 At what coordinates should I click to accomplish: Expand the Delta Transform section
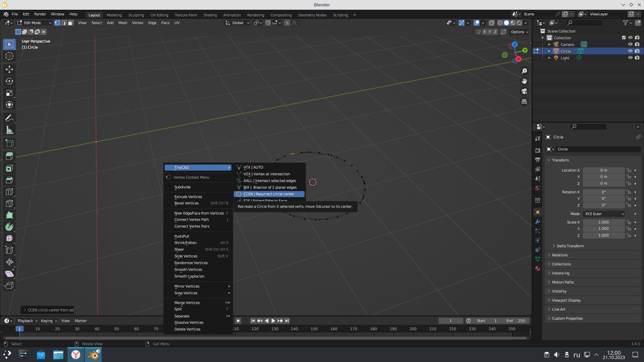[570, 246]
